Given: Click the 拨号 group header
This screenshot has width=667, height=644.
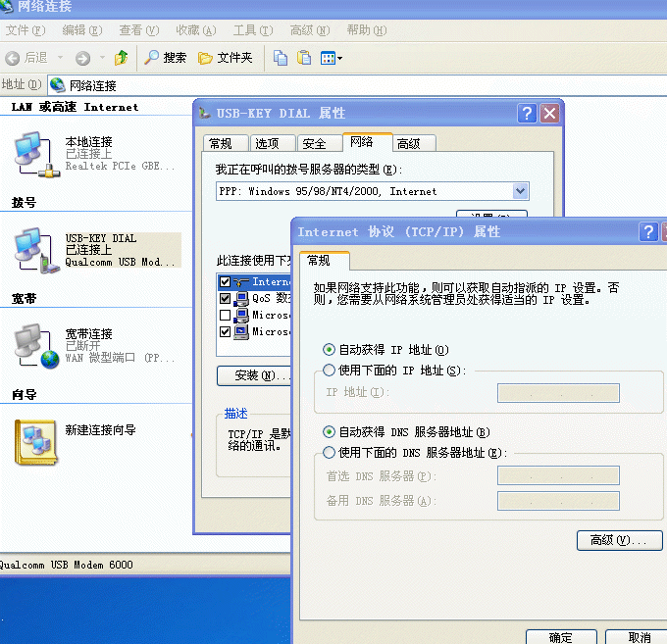Looking at the screenshot, I should pos(25,203).
